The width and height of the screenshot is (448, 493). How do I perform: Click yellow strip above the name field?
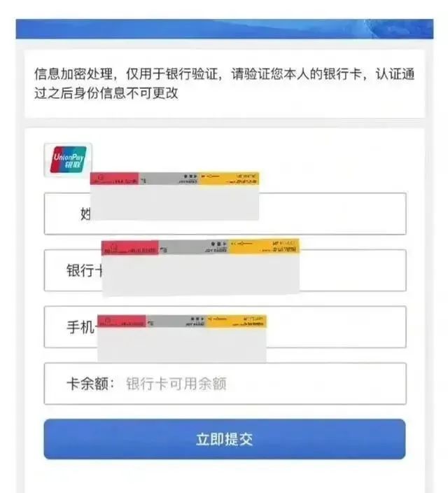coord(229,179)
